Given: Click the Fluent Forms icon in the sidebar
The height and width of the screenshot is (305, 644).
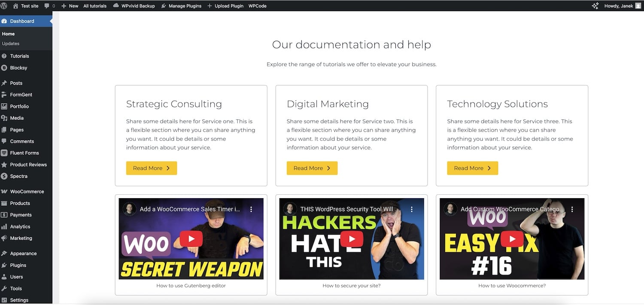Looking at the screenshot, I should pos(5,153).
